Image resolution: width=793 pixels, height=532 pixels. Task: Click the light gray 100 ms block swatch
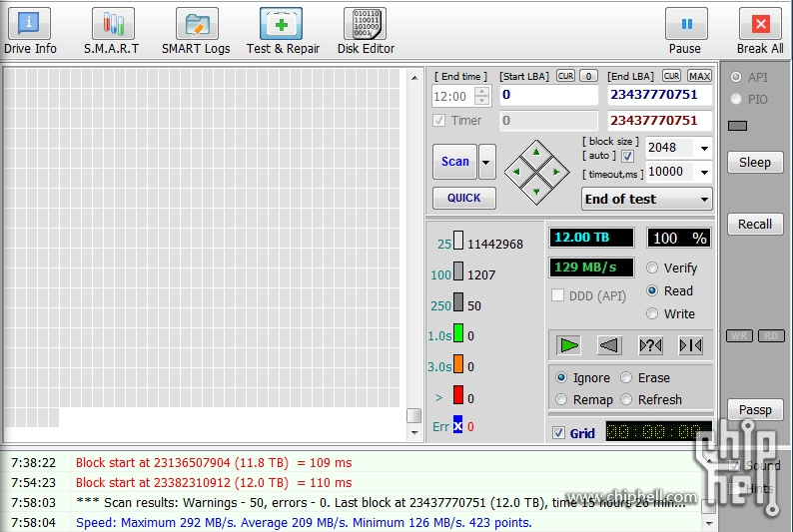(x=457, y=271)
